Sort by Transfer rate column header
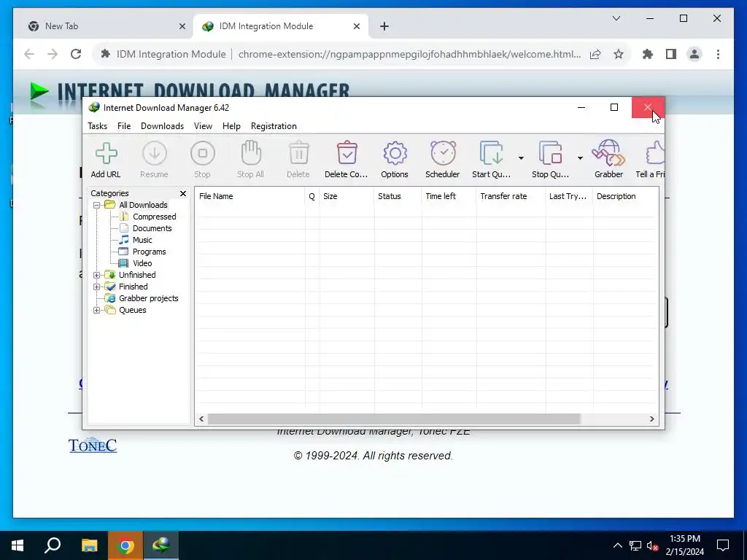747x560 pixels. pyautogui.click(x=511, y=196)
